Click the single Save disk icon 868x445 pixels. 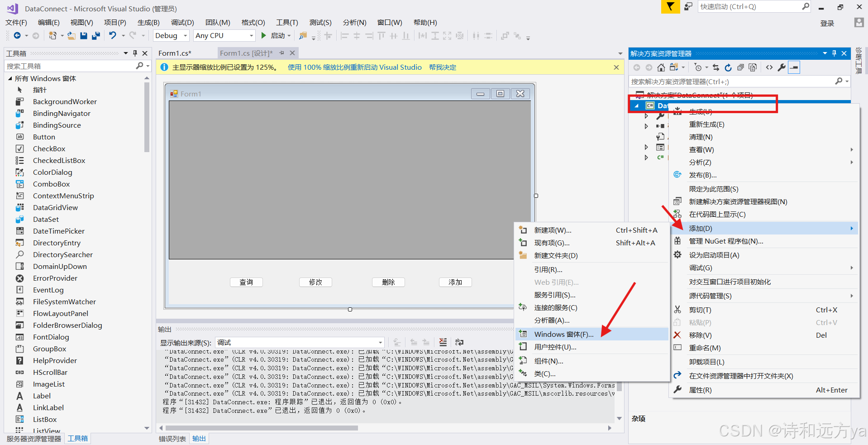(x=84, y=35)
